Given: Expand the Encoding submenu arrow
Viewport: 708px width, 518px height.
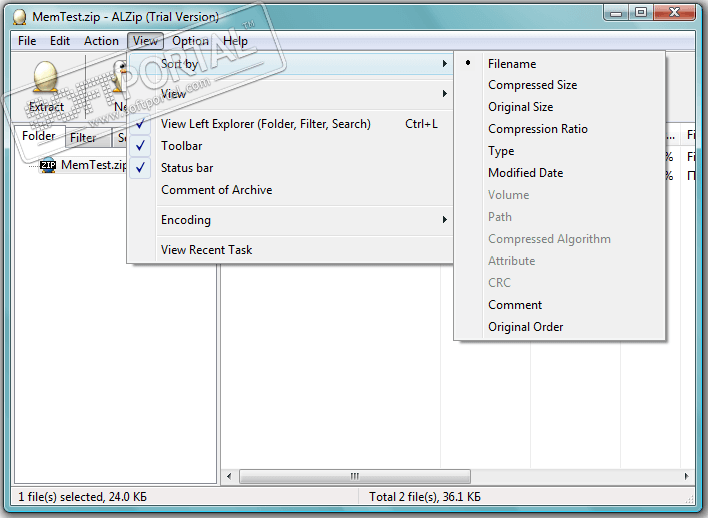Looking at the screenshot, I should coord(445,219).
